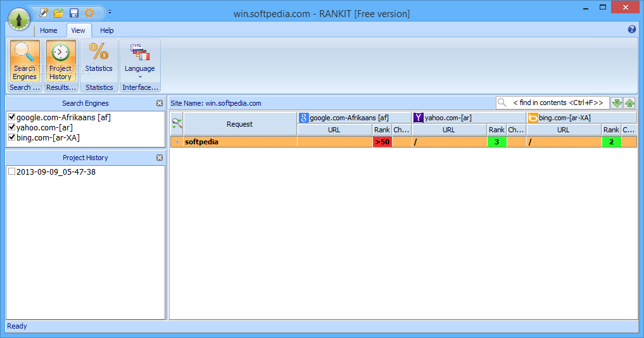This screenshot has width=644, height=338.
Task: Click the new project wand icon
Action: 44,13
